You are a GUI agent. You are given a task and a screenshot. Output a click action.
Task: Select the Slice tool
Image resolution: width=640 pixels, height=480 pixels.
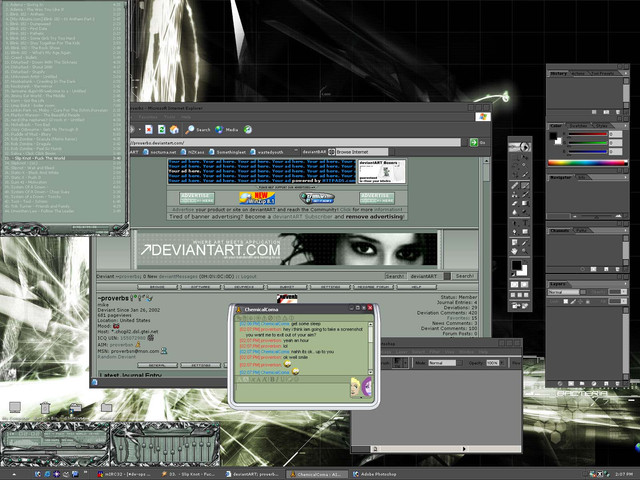[x=524, y=174]
